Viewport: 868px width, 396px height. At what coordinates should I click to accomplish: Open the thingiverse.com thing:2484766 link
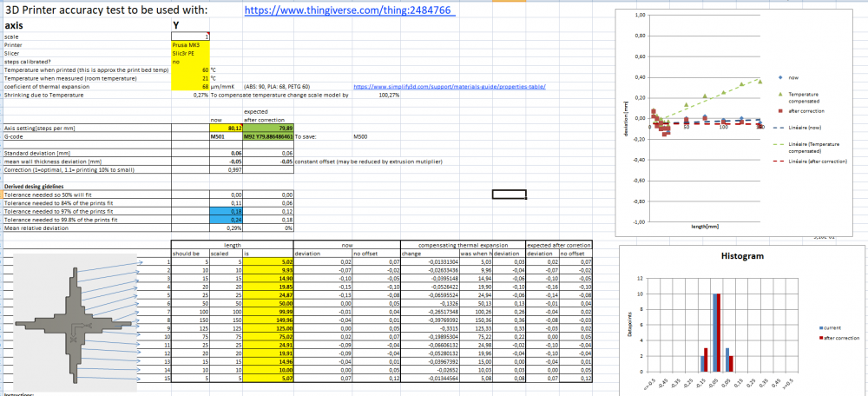[x=350, y=10]
